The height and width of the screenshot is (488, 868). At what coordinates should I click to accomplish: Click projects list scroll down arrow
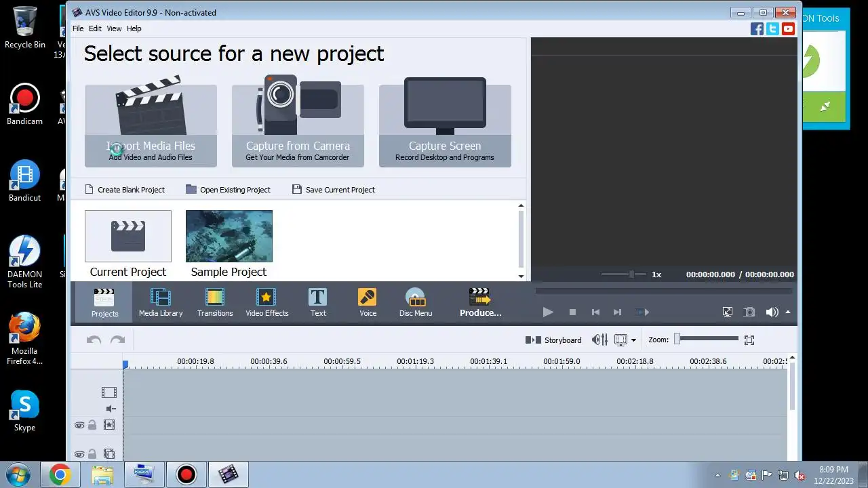click(521, 277)
